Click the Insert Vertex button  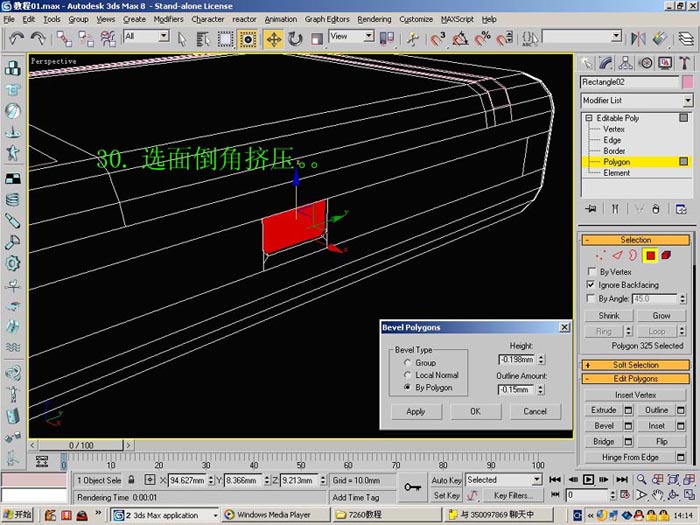(x=635, y=395)
